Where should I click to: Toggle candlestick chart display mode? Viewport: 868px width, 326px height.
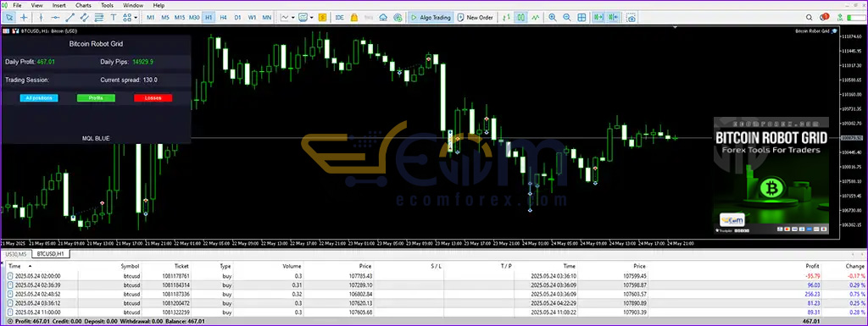tap(520, 18)
